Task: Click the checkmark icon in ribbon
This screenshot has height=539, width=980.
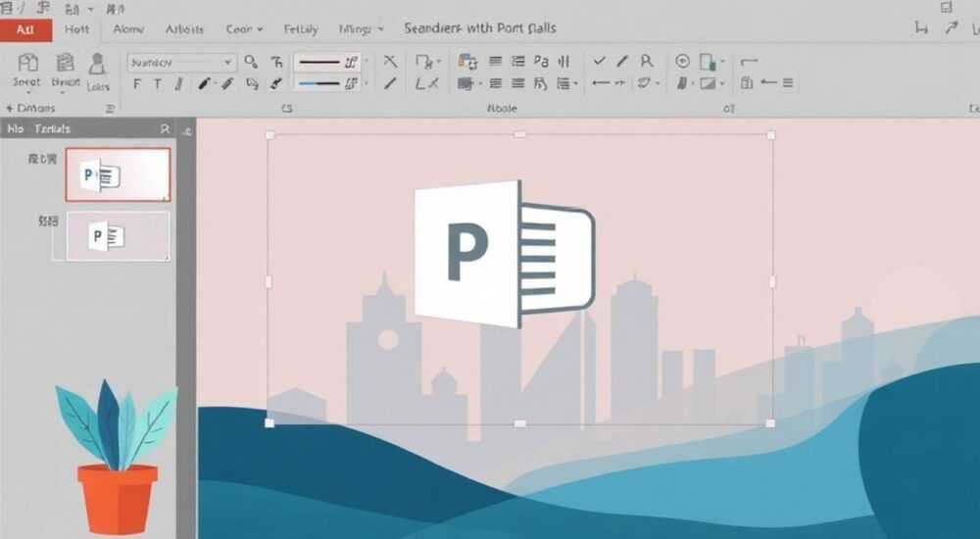Action: (600, 61)
